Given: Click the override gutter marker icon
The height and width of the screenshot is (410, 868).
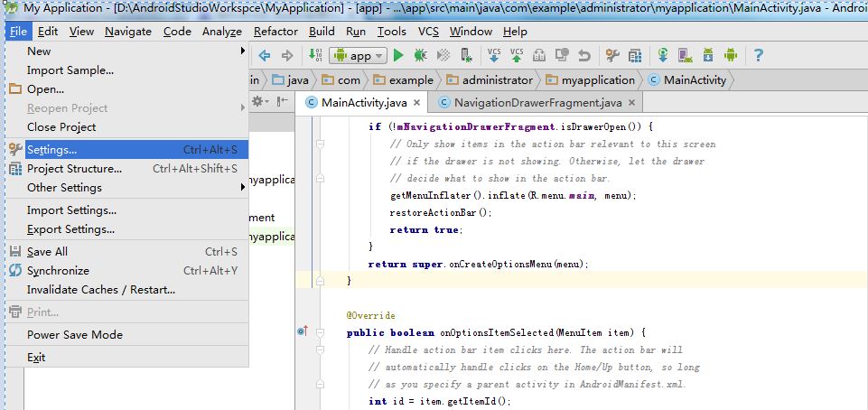Looking at the screenshot, I should (303, 332).
